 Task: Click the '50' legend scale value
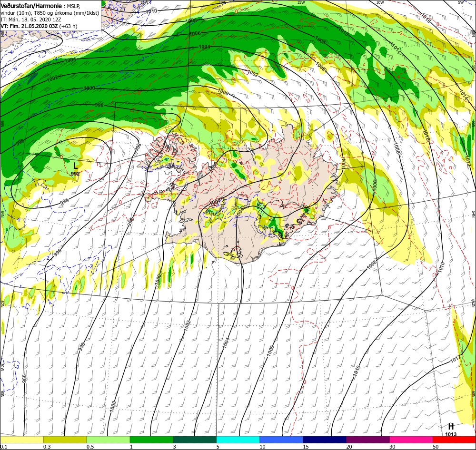pyautogui.click(x=436, y=447)
